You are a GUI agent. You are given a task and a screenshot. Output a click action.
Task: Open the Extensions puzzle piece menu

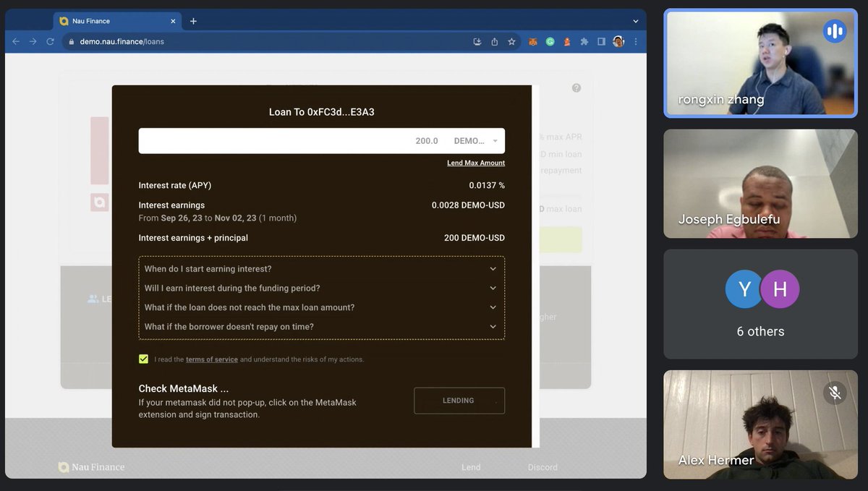point(584,42)
